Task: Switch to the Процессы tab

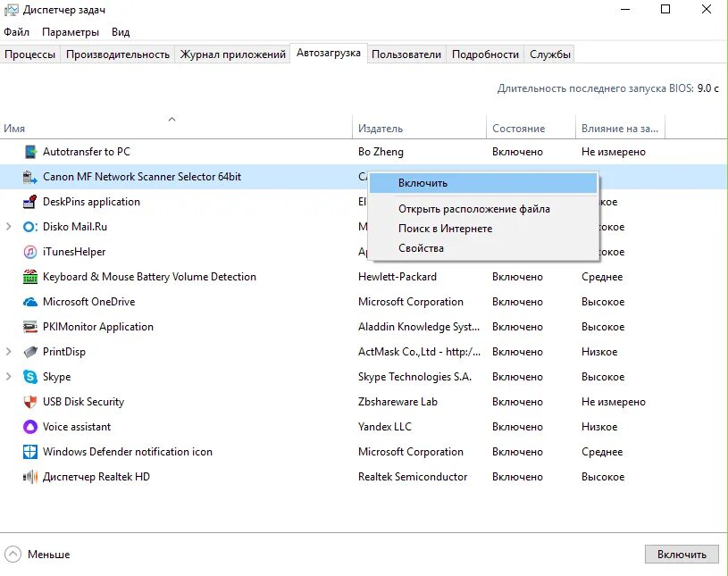Action: click(30, 54)
